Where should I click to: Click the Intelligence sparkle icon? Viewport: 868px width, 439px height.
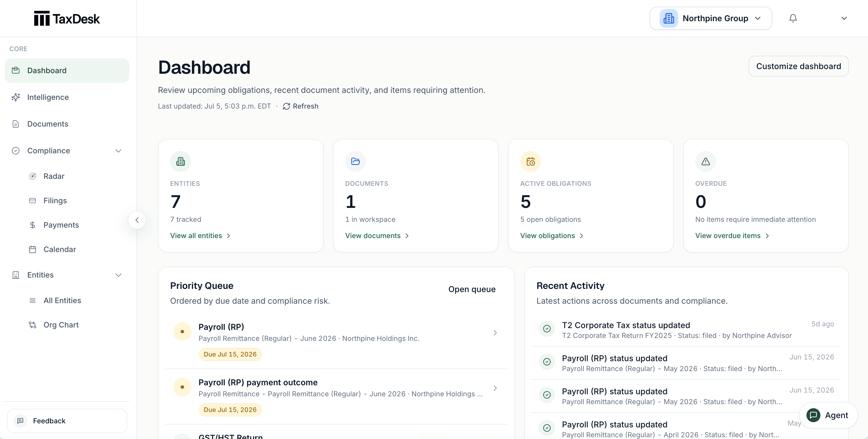point(16,97)
